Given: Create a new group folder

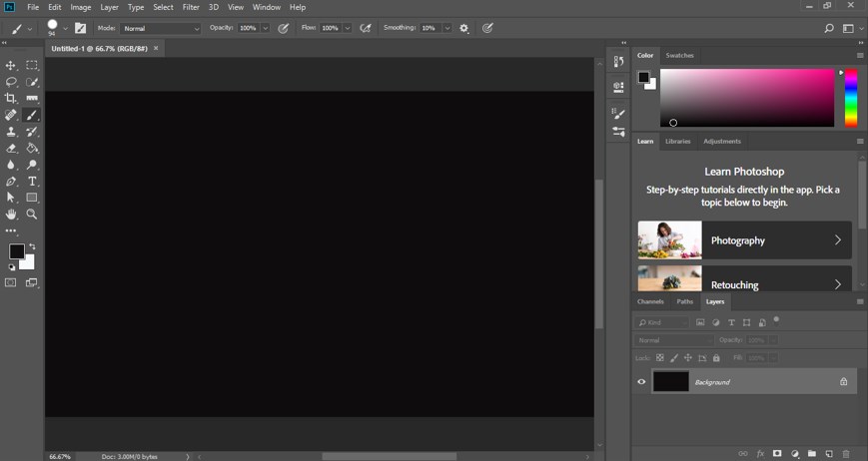Looking at the screenshot, I should tap(811, 454).
